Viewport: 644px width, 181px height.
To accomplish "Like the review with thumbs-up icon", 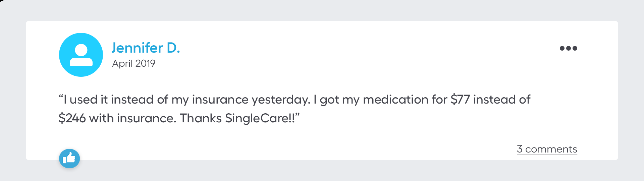I will click(x=69, y=158).
